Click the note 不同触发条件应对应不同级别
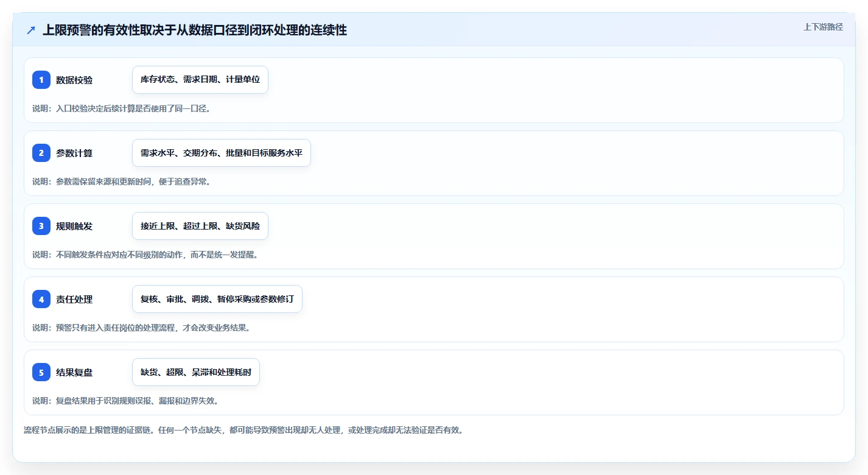The width and height of the screenshot is (868, 475). [x=145, y=255]
